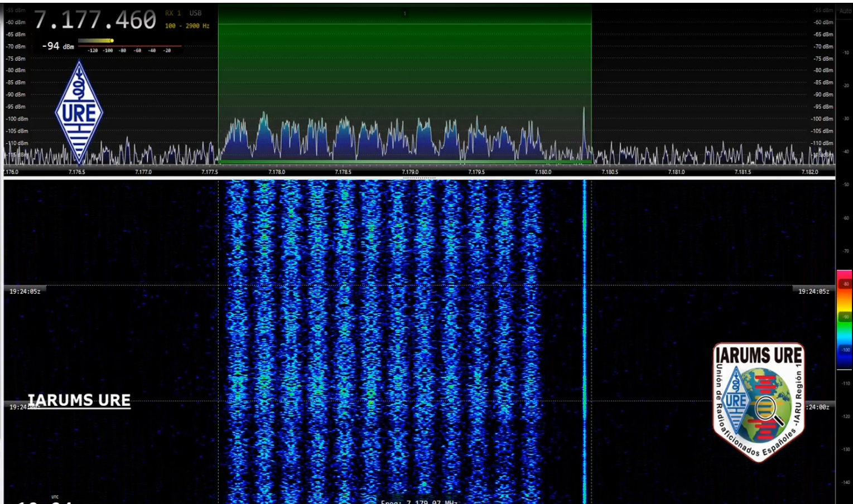Click the yellow signal strength meter bar
The width and height of the screenshot is (853, 504).
point(95,41)
